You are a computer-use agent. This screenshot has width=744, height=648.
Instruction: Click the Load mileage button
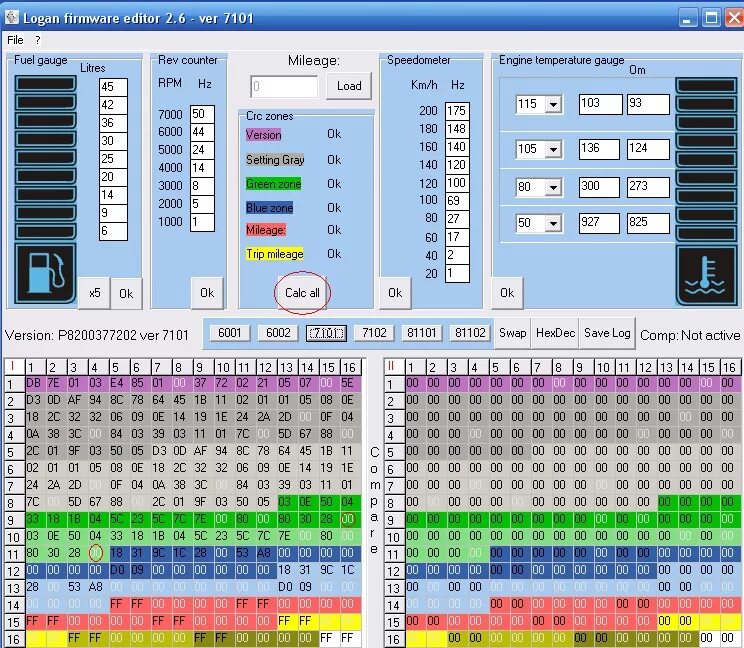pos(349,86)
